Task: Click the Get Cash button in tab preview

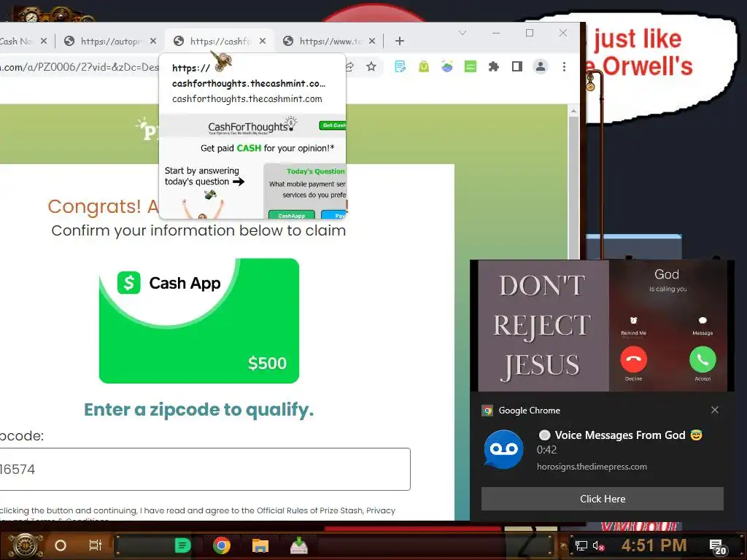Action: [333, 125]
